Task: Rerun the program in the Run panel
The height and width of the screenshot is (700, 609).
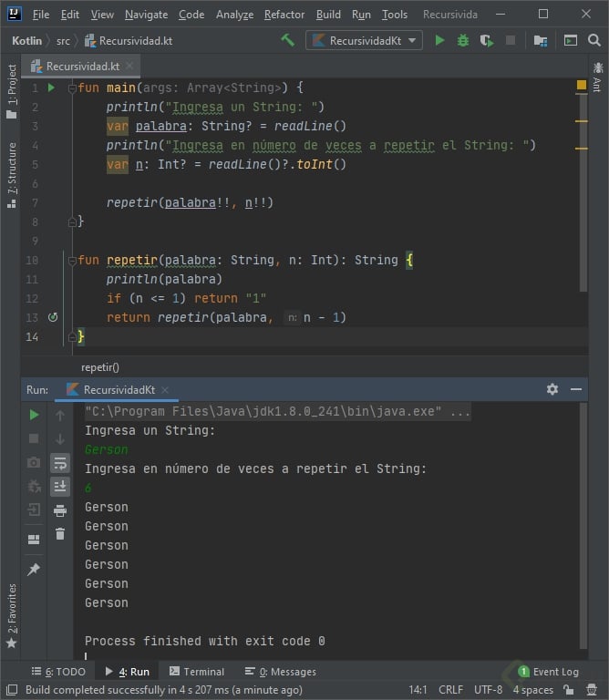Action: (x=34, y=415)
